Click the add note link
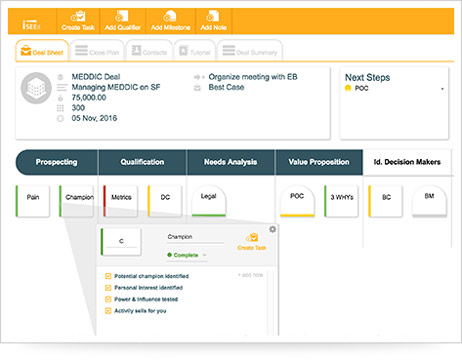The image size is (462, 360). (250, 275)
